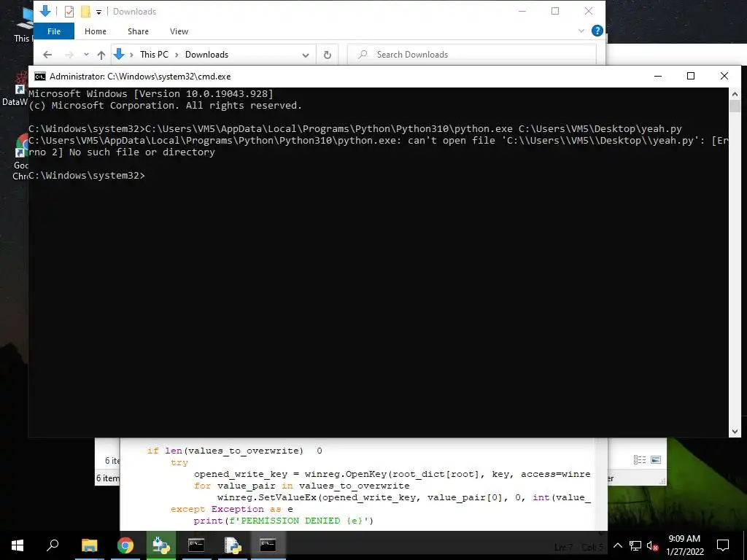The width and height of the screenshot is (747, 560).
Task: Click the 'No such file or directory' error text
Action: click(x=142, y=152)
